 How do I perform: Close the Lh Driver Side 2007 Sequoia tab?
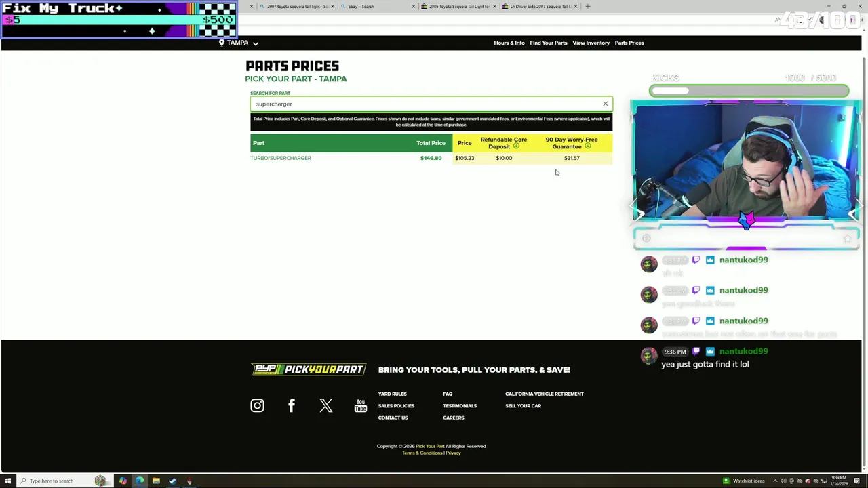[x=576, y=6]
